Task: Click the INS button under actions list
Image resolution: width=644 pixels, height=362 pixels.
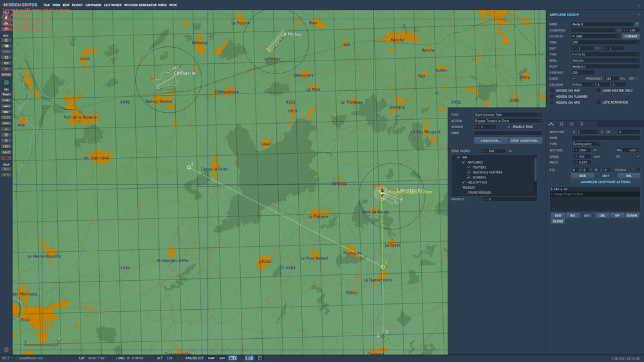Action: 573,215
